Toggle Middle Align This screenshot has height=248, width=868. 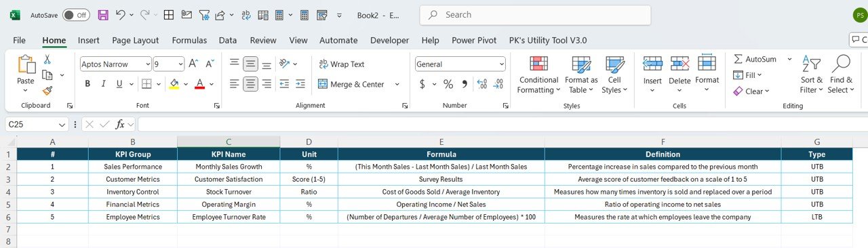250,64
